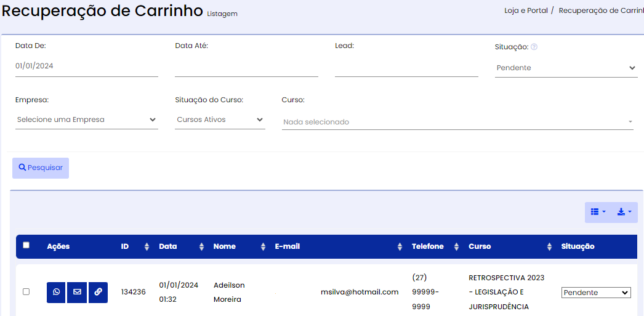Open the Situação filter dropdown showing Pendente
Screen dimensions: 644x316
pos(566,68)
